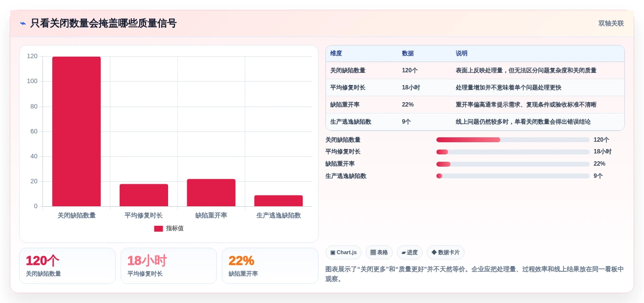Image resolution: width=644 pixels, height=303 pixels.
Task: Click the 进度 tag chip
Action: pos(409,253)
